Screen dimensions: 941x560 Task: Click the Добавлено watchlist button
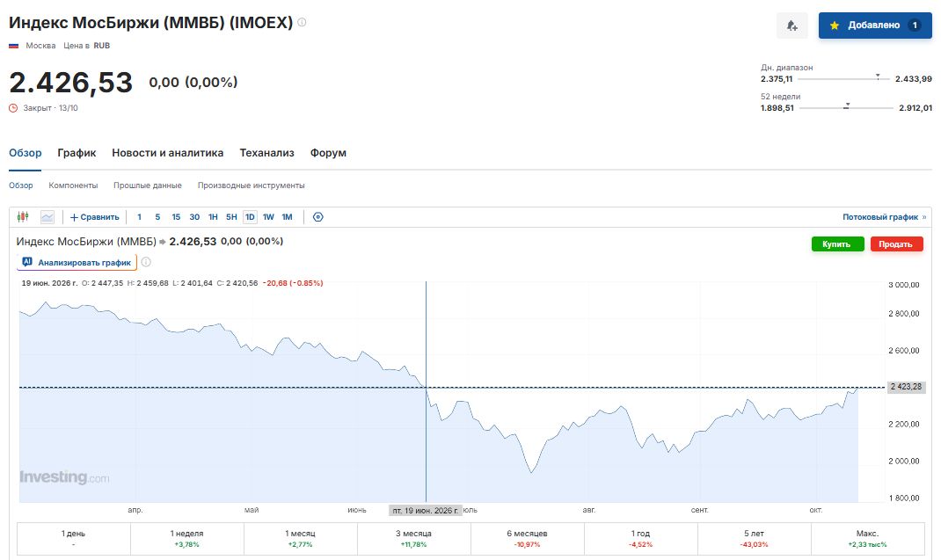point(875,25)
